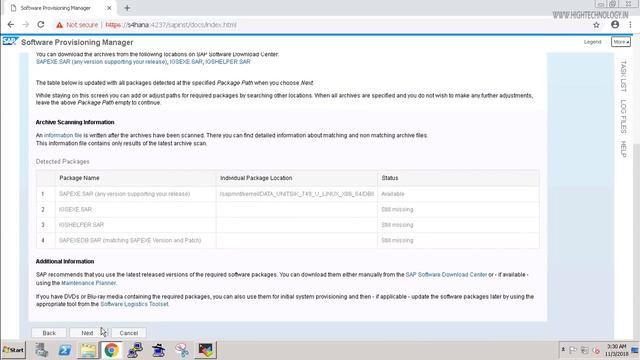
Task: Expand the More dropdown menu
Action: (x=621, y=42)
